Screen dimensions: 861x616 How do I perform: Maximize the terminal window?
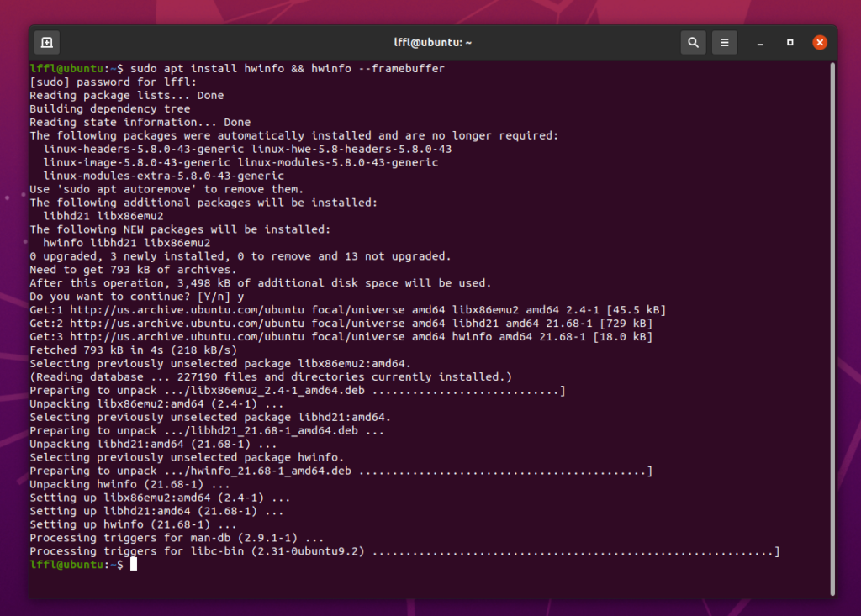point(790,42)
